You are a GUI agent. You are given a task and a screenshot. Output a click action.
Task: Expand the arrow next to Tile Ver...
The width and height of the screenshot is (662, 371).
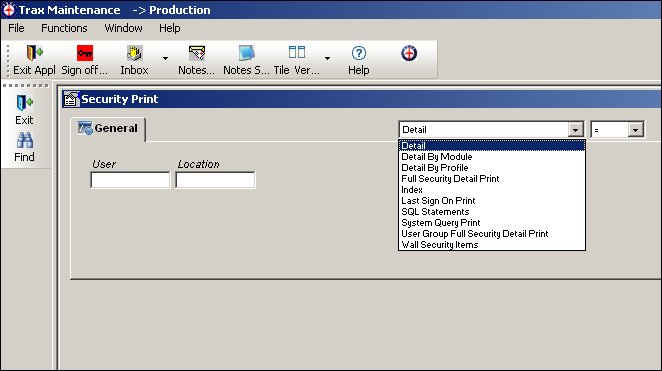pos(327,58)
